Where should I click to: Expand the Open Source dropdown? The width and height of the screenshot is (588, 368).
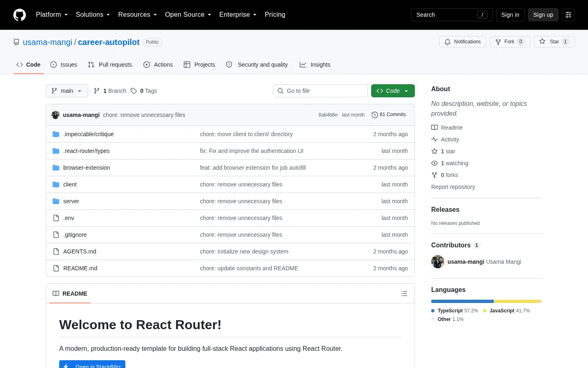188,15
